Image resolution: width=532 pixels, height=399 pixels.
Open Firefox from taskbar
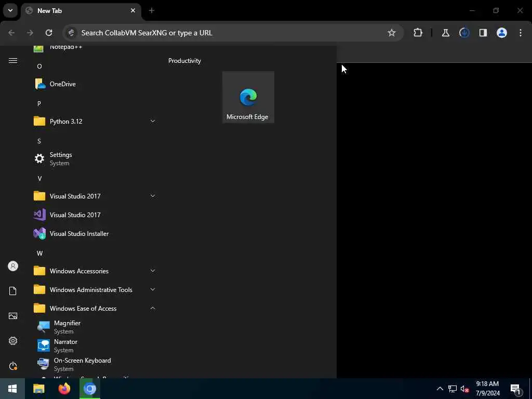(x=64, y=389)
